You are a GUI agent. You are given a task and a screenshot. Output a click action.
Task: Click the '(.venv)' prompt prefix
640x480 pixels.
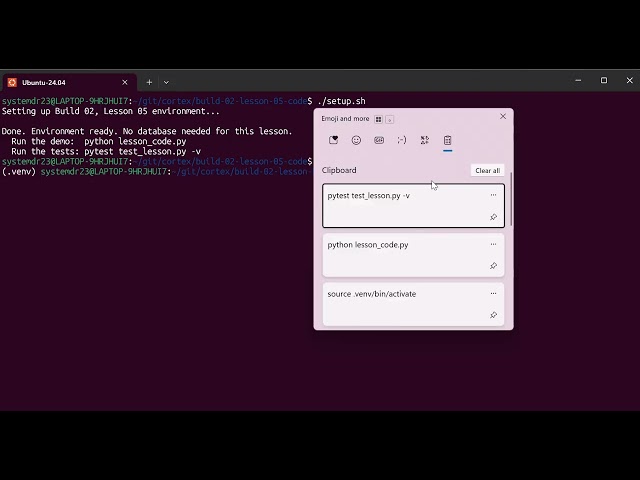pyautogui.click(x=19, y=172)
